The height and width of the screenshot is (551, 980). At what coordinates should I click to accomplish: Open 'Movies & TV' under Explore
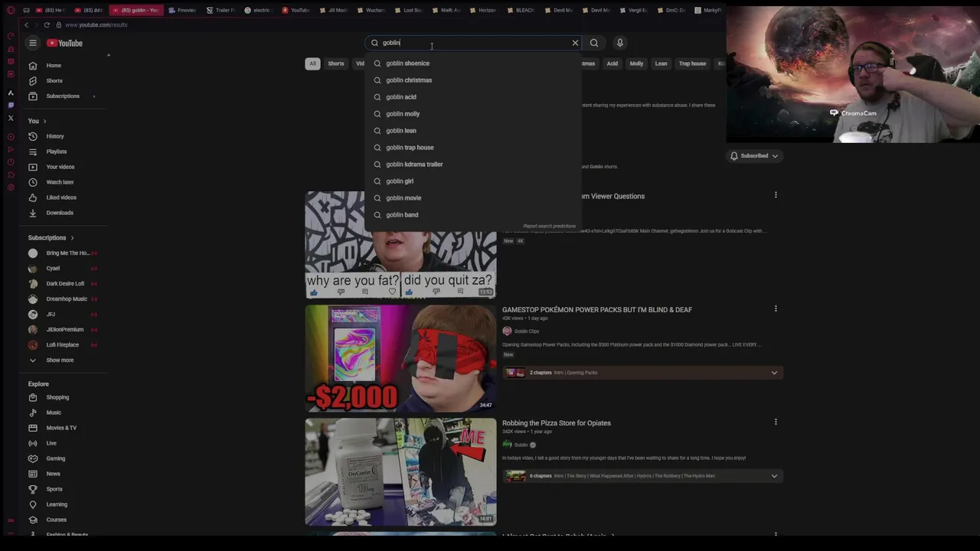pos(63,429)
